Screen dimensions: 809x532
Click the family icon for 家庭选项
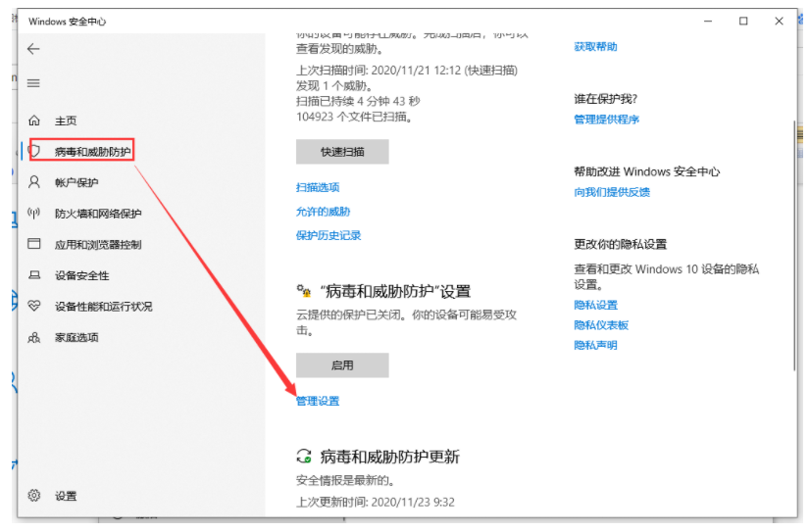coord(34,338)
